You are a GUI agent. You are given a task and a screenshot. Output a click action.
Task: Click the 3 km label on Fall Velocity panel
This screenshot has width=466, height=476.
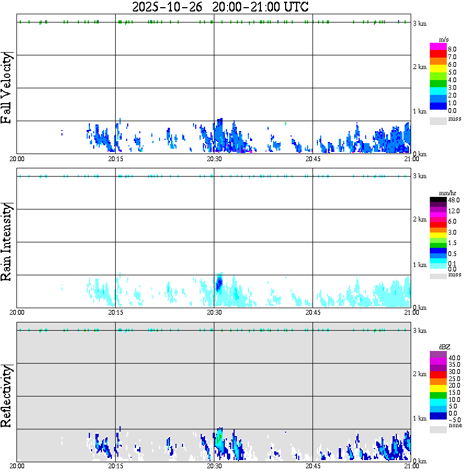pos(419,24)
